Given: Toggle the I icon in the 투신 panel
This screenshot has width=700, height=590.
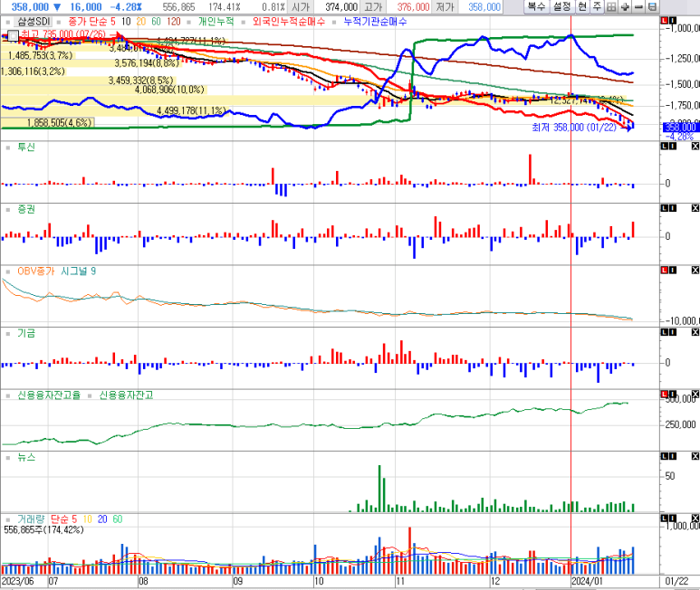Looking at the screenshot, I should (x=673, y=147).
